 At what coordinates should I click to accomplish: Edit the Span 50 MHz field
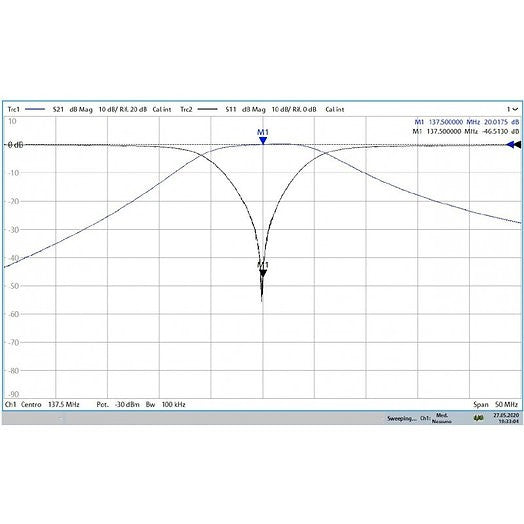tap(496, 404)
